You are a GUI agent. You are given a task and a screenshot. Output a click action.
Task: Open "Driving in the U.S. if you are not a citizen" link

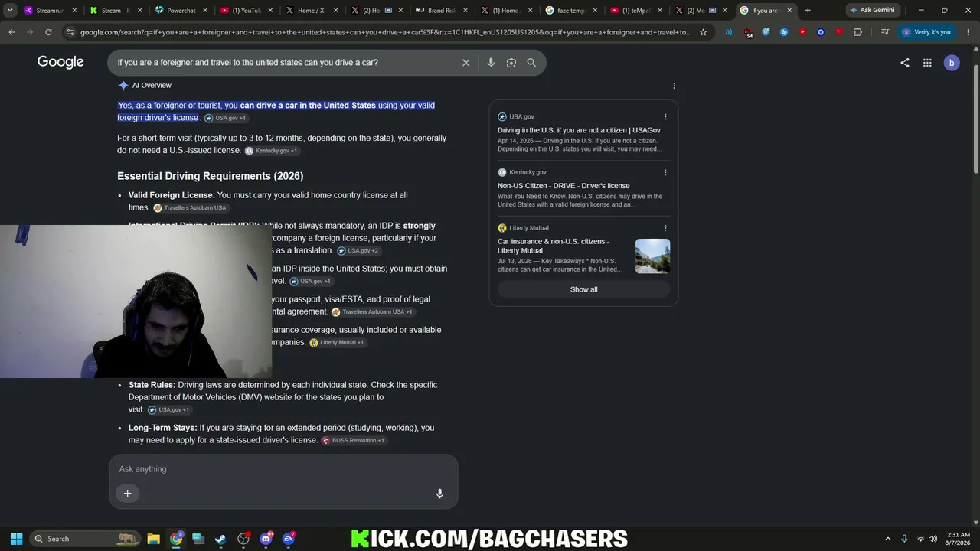(579, 130)
